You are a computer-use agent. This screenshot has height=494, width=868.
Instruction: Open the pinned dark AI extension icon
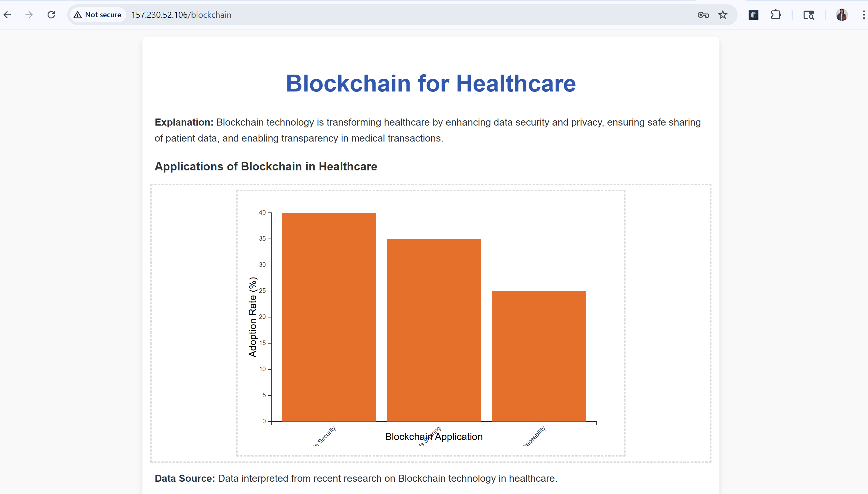tap(753, 15)
